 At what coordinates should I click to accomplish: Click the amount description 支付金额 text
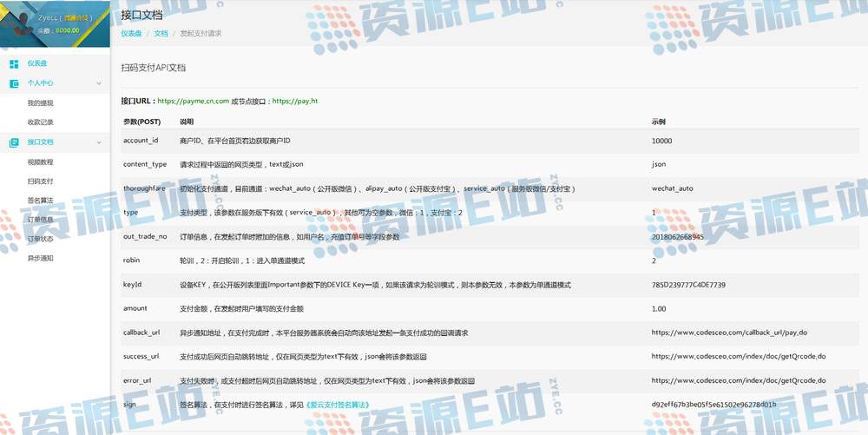coord(241,309)
